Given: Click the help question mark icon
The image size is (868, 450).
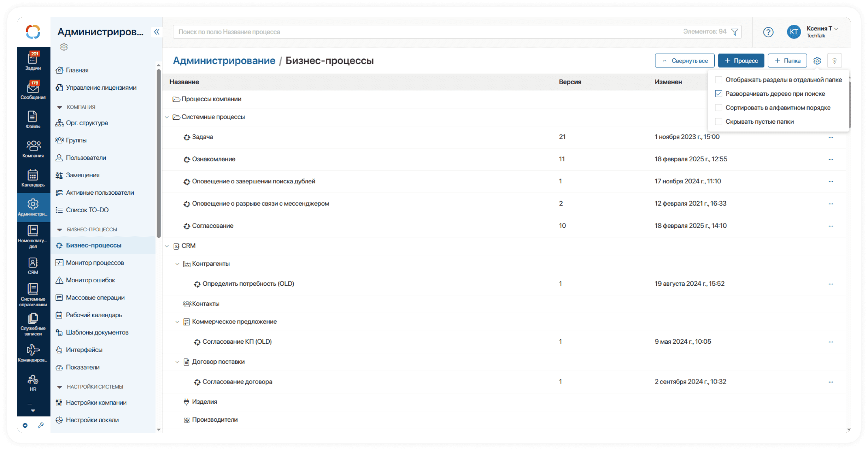Looking at the screenshot, I should 768,32.
